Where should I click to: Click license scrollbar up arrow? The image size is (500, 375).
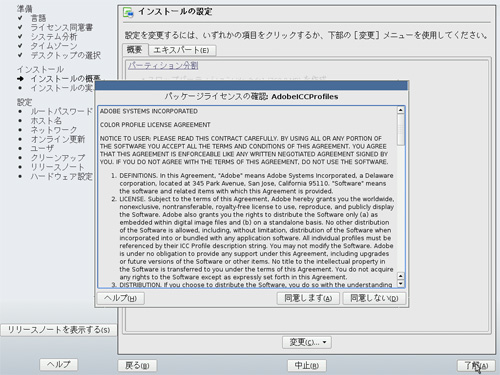[401, 110]
